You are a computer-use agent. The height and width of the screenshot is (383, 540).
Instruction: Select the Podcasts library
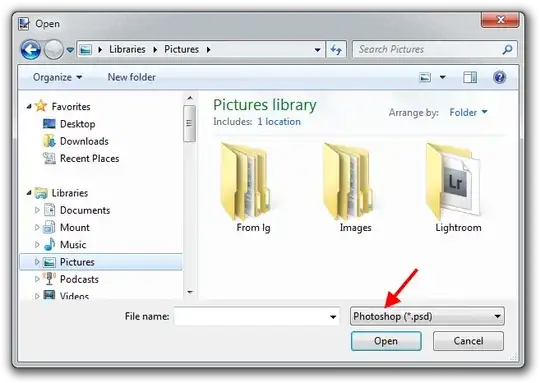coord(79,279)
